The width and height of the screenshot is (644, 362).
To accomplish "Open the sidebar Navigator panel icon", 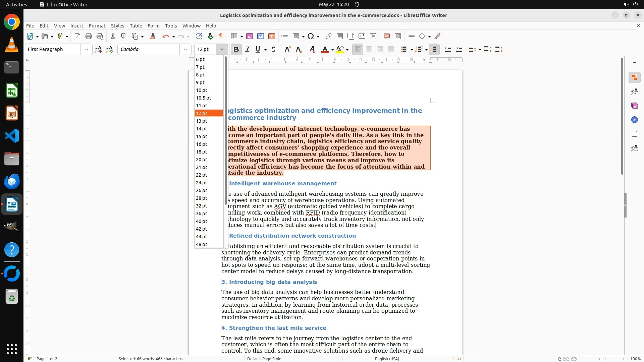I will [634, 120].
